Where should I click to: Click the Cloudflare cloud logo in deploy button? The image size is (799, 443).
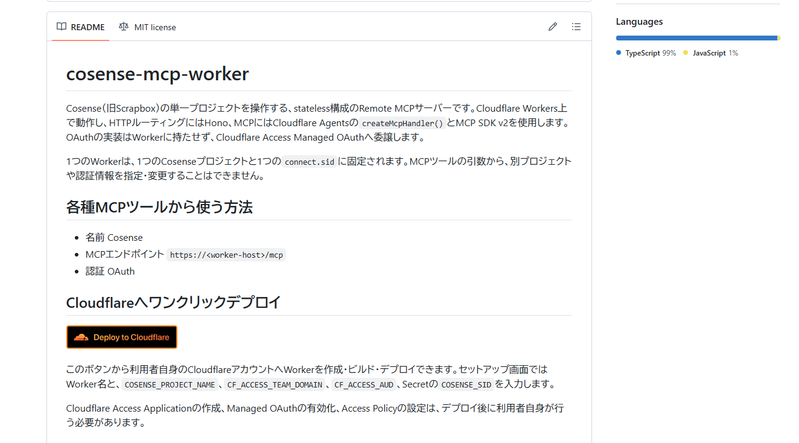[x=81, y=337]
